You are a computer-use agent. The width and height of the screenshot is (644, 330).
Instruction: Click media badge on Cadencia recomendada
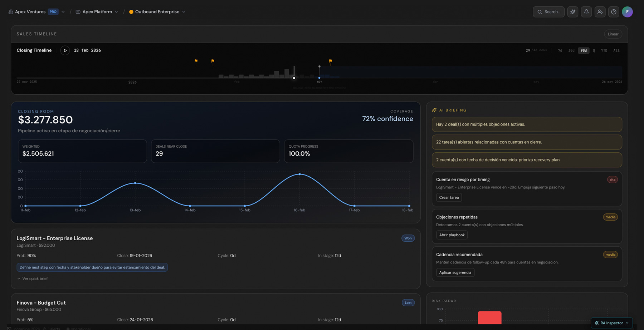(x=610, y=255)
